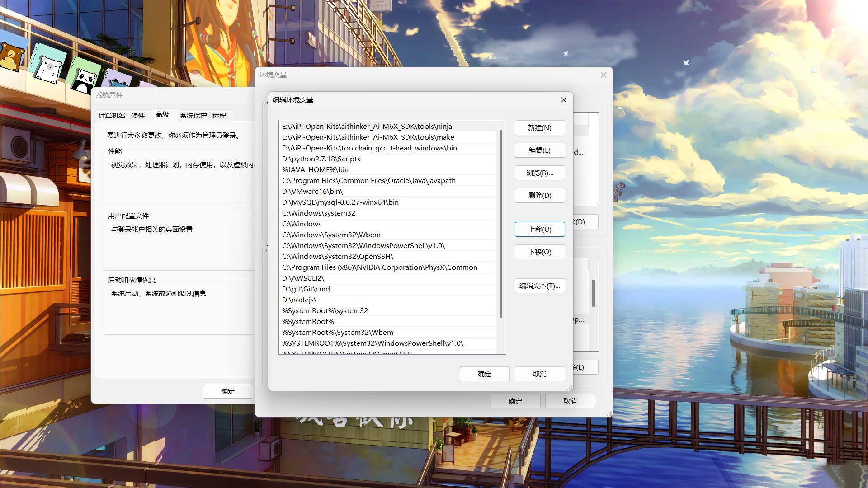
Task: Cancel with 取消 in 编辑环境变量 dialog
Action: pos(540,374)
